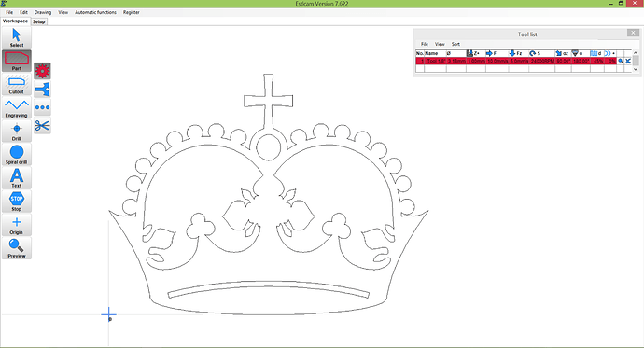Viewport: 644px width, 348px height.
Task: Switch to the Setup tab
Action: 38,21
